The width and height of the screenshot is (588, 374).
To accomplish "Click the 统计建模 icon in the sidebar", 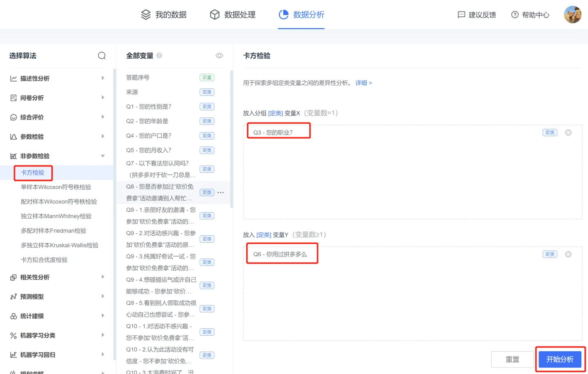I will 13,316.
